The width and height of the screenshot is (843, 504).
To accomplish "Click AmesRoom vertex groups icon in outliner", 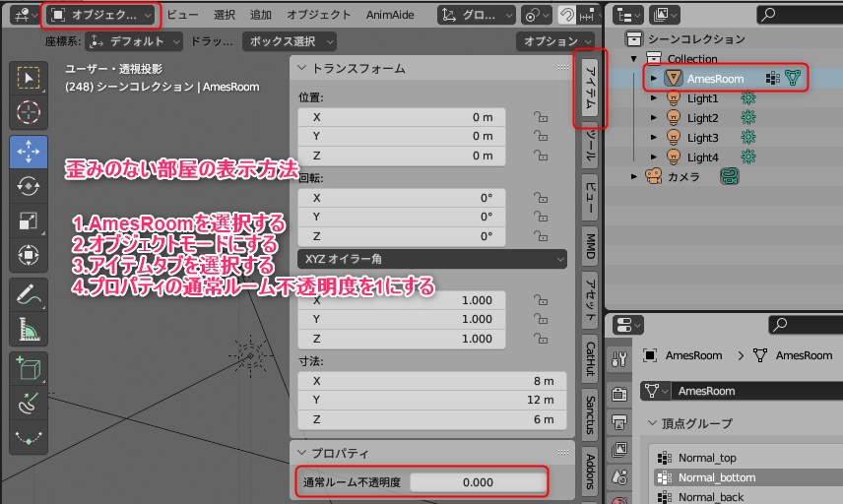I will click(772, 79).
